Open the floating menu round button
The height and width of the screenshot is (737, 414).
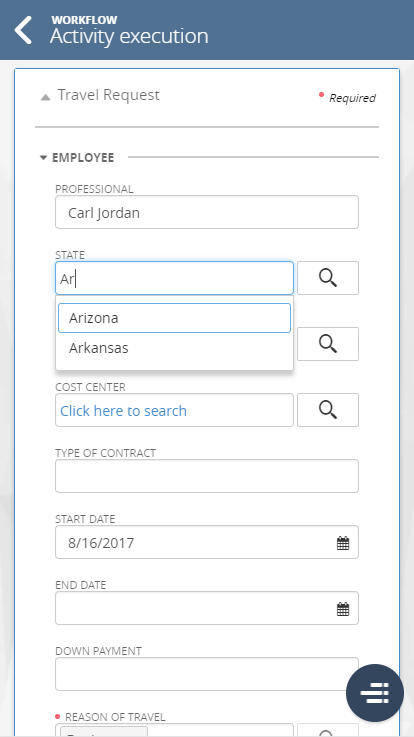[x=375, y=693]
